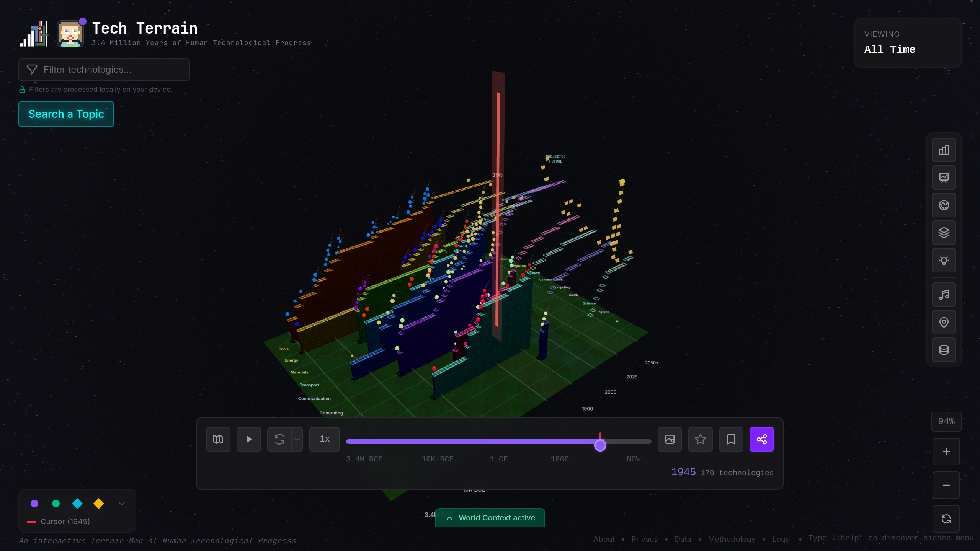
Task: Expand the World Context active bar
Action: [490, 518]
